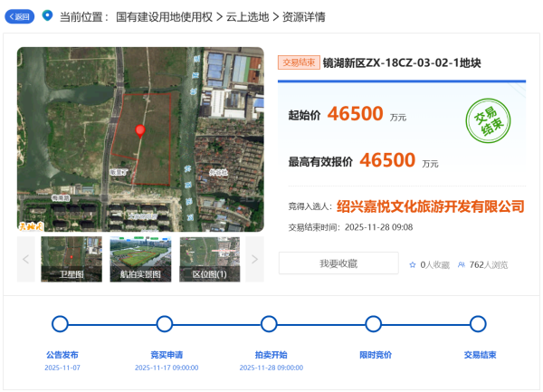Image resolution: width=543 pixels, height=392 pixels.
Task: Click the 交易结束 orange status tag
Action: [298, 63]
